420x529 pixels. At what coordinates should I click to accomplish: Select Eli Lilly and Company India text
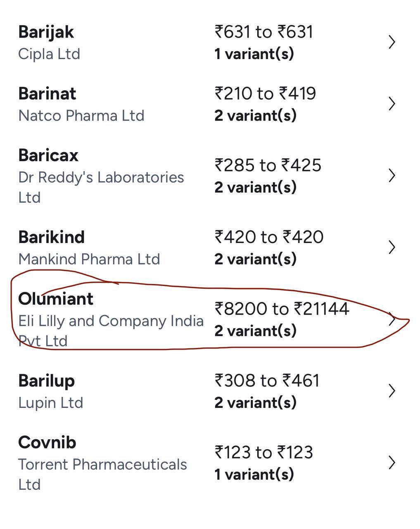[111, 321]
